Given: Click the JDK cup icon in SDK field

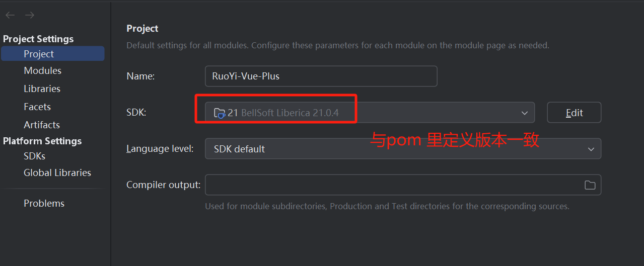Looking at the screenshot, I should pyautogui.click(x=220, y=113).
